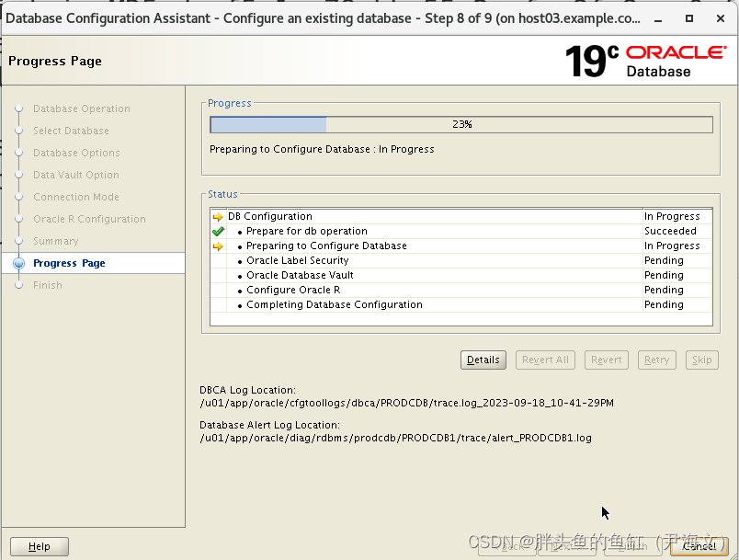Select the Select Database step
The height and width of the screenshot is (560, 739).
point(71,131)
